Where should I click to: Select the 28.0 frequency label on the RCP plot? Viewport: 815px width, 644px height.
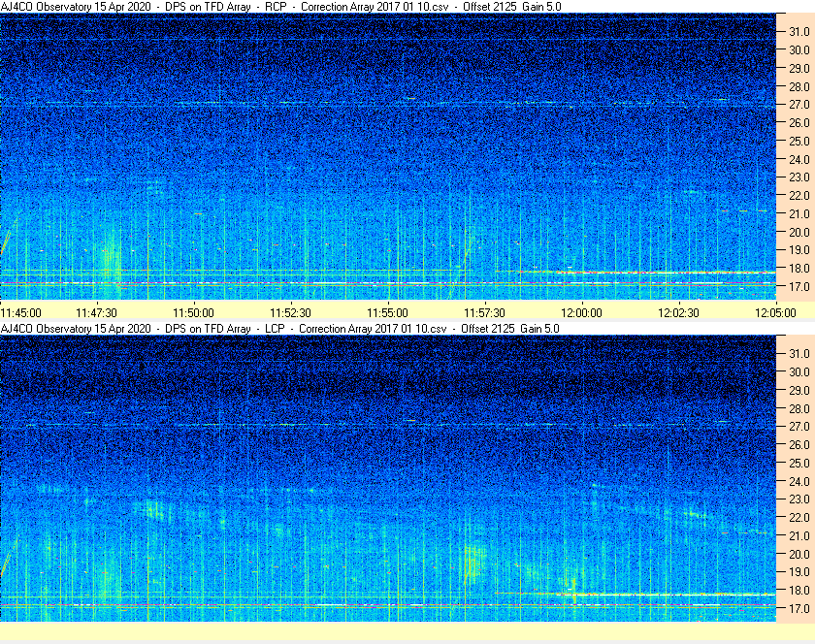799,86
